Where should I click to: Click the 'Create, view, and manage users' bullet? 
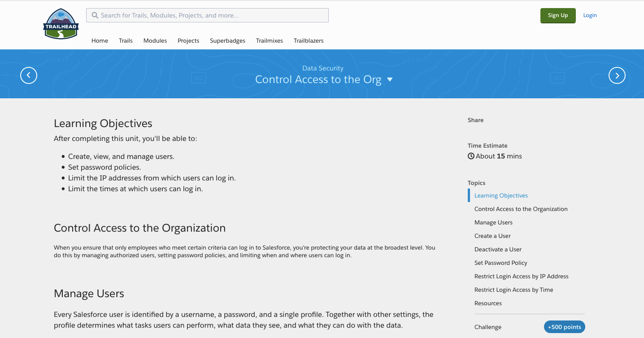[121, 157]
